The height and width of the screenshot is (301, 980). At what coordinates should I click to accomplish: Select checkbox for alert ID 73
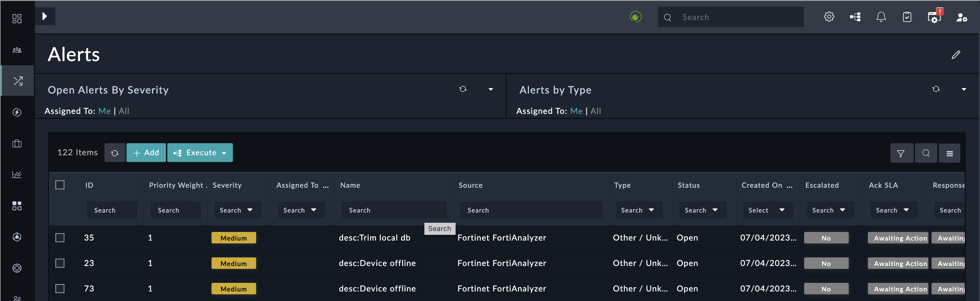(60, 289)
